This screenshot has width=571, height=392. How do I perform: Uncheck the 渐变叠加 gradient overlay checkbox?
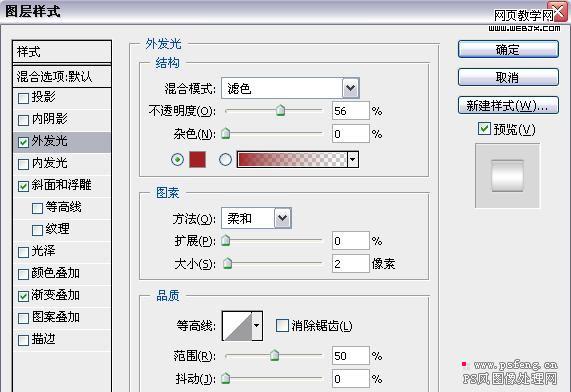tap(23, 296)
